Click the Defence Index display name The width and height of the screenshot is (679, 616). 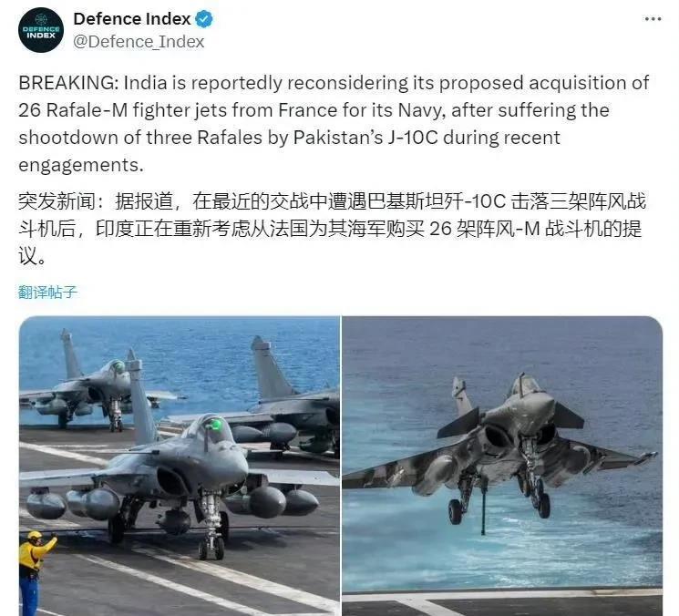(x=132, y=19)
